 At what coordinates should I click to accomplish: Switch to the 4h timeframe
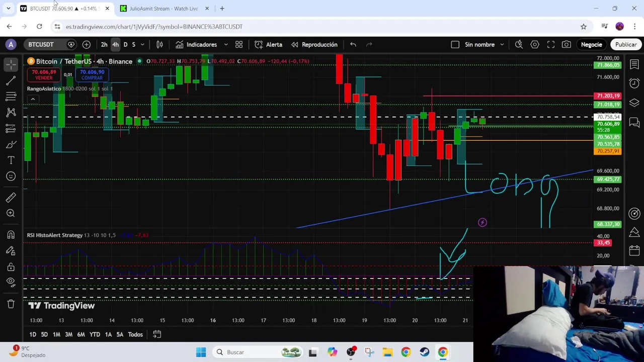pos(115,45)
